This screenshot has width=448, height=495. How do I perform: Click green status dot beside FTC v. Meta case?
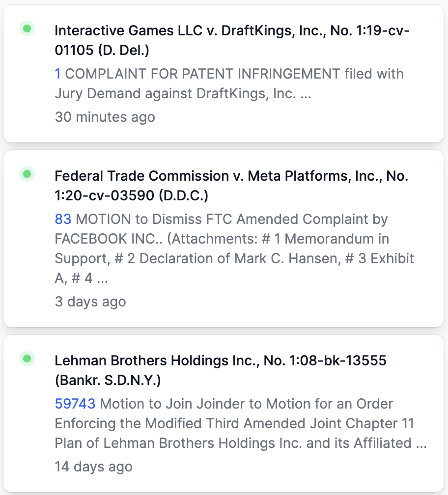pos(27,174)
